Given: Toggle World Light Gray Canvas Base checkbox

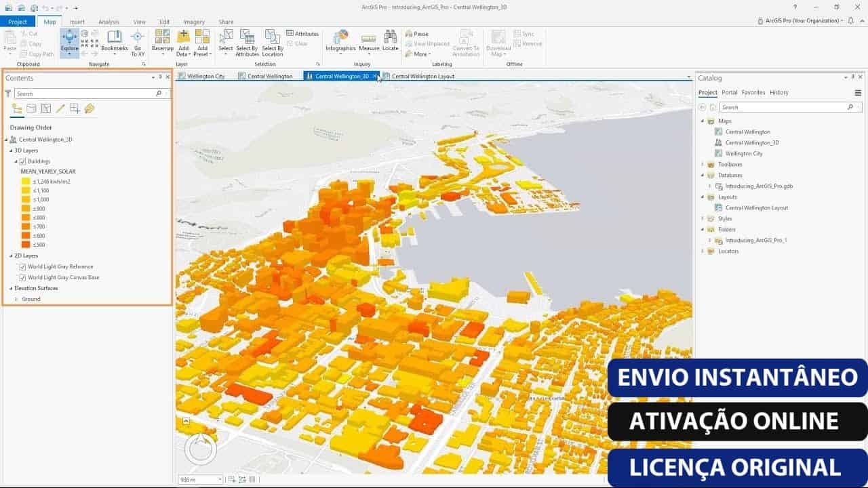Looking at the screenshot, I should click(x=22, y=277).
